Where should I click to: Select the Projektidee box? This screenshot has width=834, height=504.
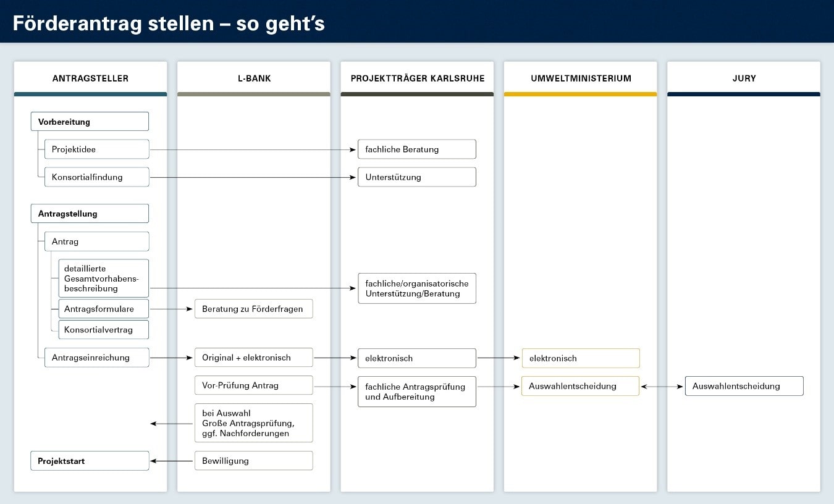[x=96, y=149]
